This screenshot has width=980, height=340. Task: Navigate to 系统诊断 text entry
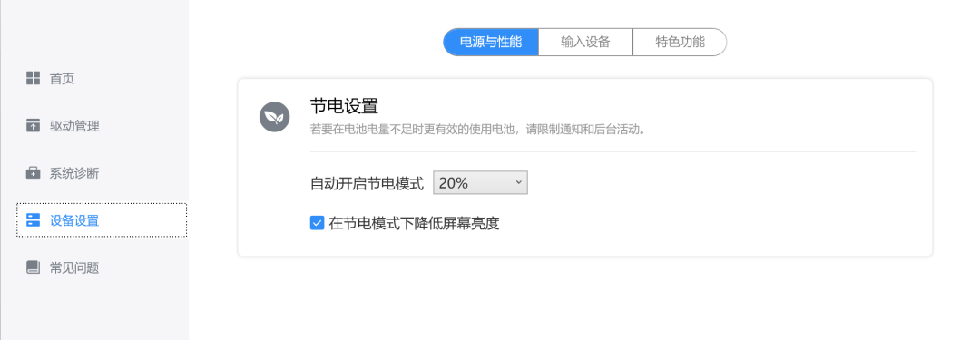pyautogui.click(x=74, y=173)
